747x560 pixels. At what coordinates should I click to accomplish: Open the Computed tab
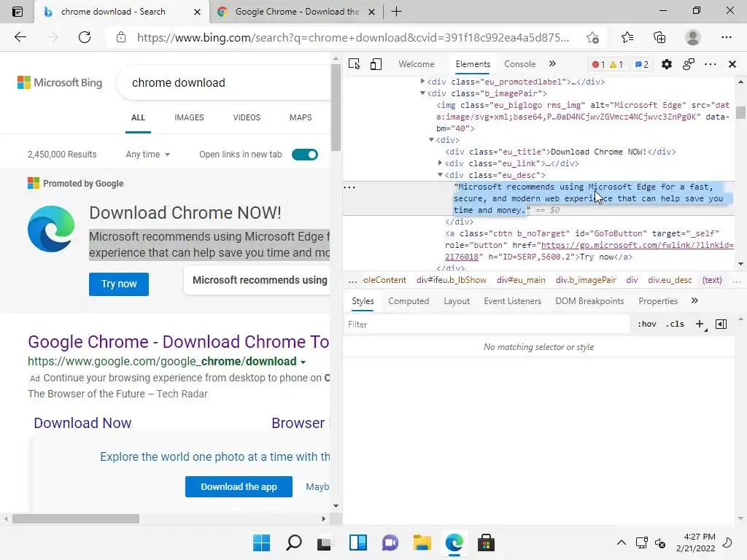tap(409, 301)
